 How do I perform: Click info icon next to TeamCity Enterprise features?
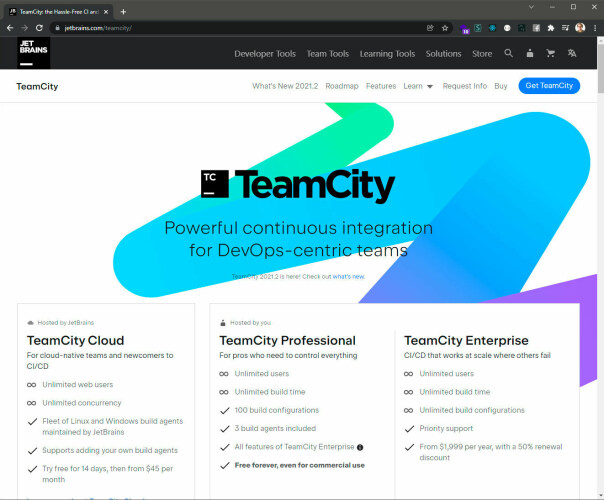pos(360,447)
